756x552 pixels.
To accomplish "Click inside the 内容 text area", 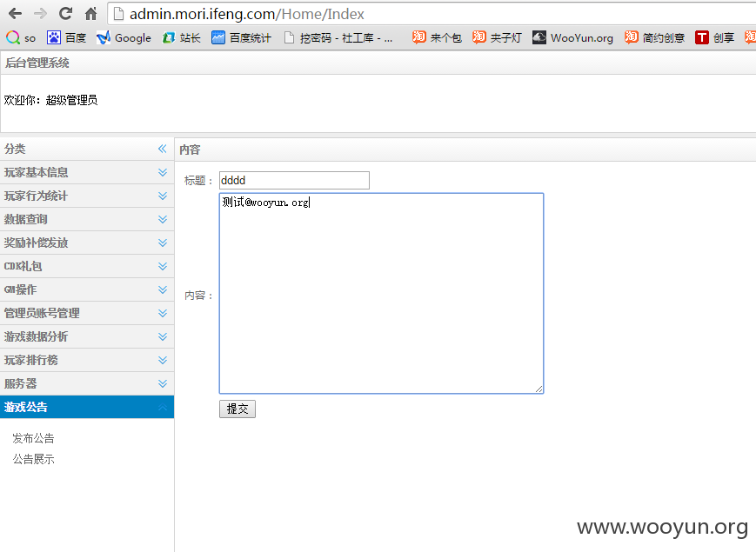I will (x=381, y=293).
